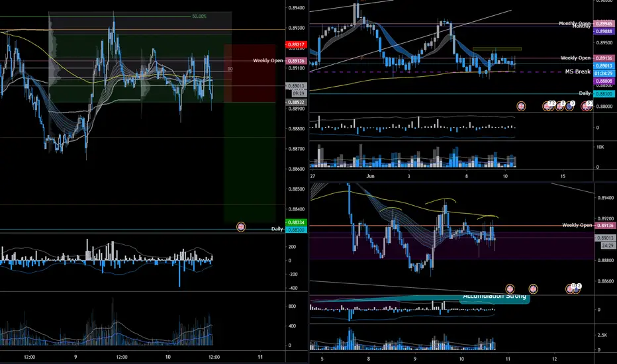Open the UK event icon without a badge, top-right chart
The image size is (617, 364).
click(x=521, y=107)
